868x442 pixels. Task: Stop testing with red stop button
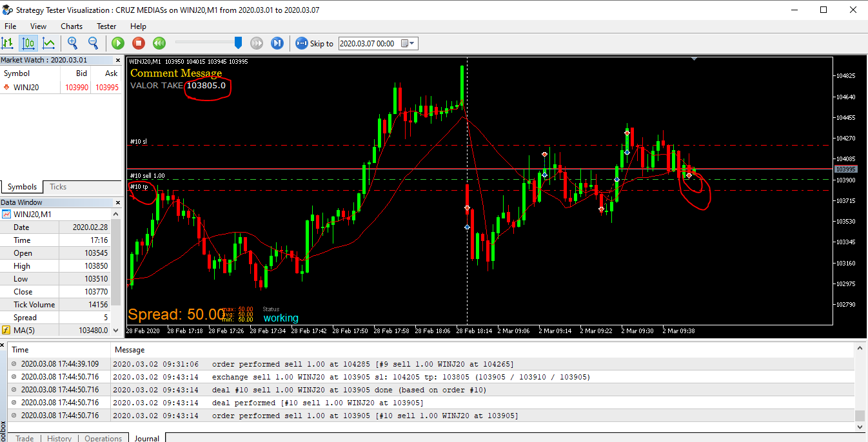139,43
